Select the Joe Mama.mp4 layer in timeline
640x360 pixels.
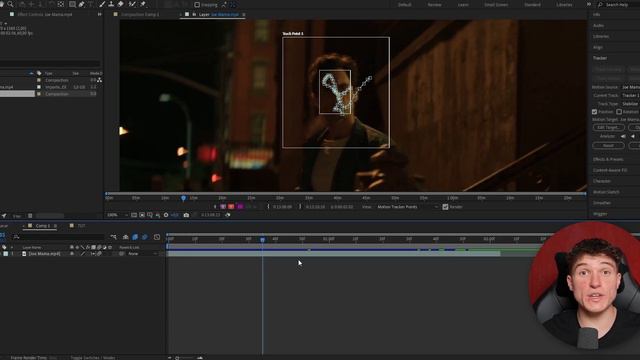point(44,253)
